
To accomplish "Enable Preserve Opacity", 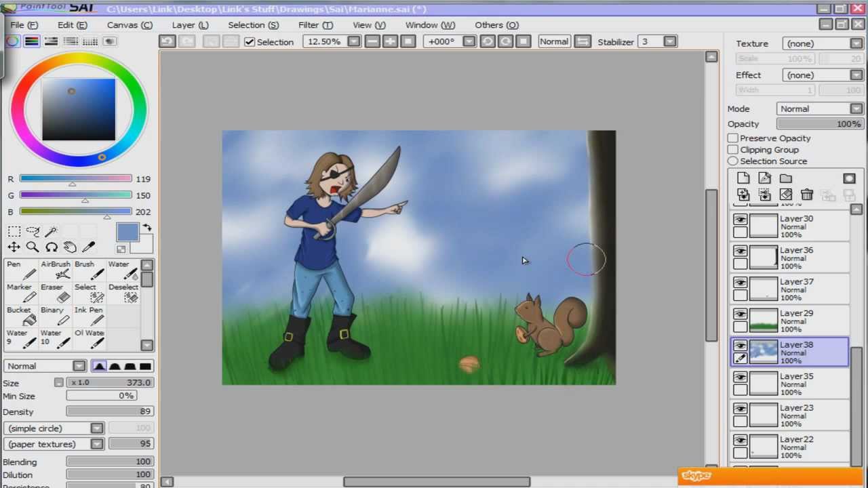I will coord(732,138).
